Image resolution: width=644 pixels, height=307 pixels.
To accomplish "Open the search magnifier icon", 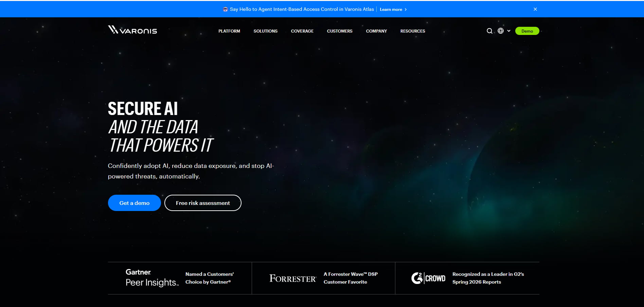I will point(489,31).
